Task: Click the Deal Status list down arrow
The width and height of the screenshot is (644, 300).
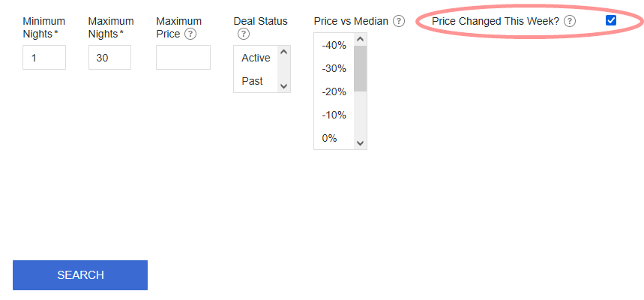Action: [x=284, y=86]
